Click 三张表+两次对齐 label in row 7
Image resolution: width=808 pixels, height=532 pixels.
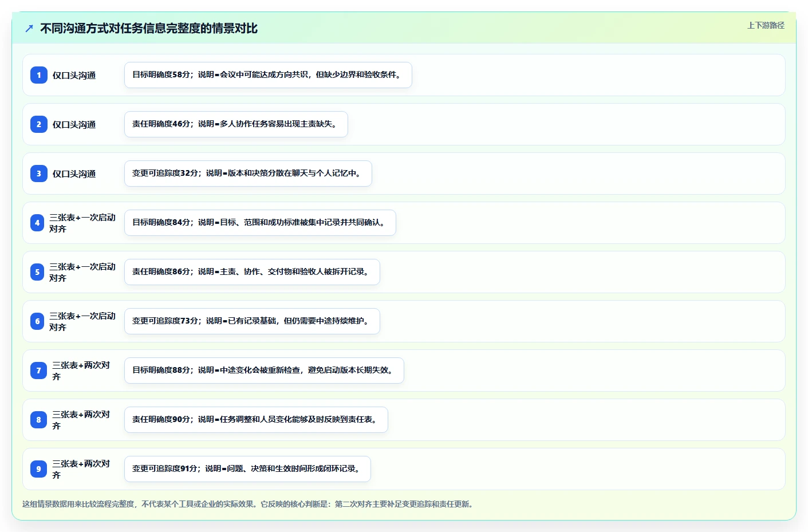point(81,371)
